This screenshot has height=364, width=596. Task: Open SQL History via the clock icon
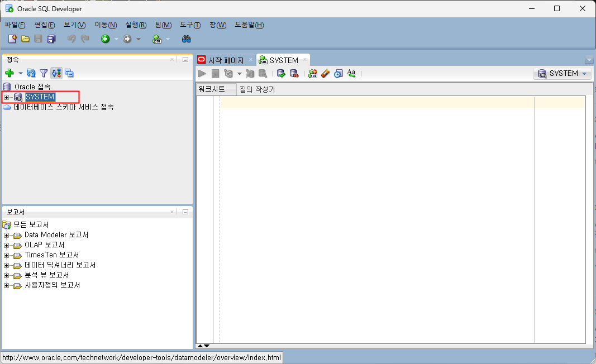338,73
